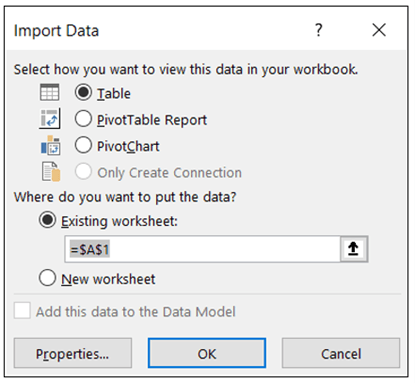Click the Cancel button
This screenshot has height=383, width=415.
[x=341, y=353]
